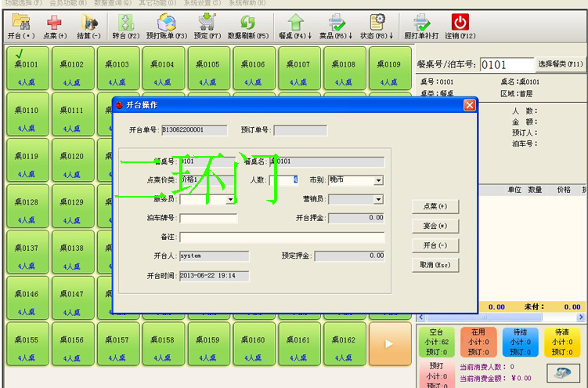Go to next page of tables arrow
Viewport: 588px width, 388px height.
pyautogui.click(x=390, y=343)
